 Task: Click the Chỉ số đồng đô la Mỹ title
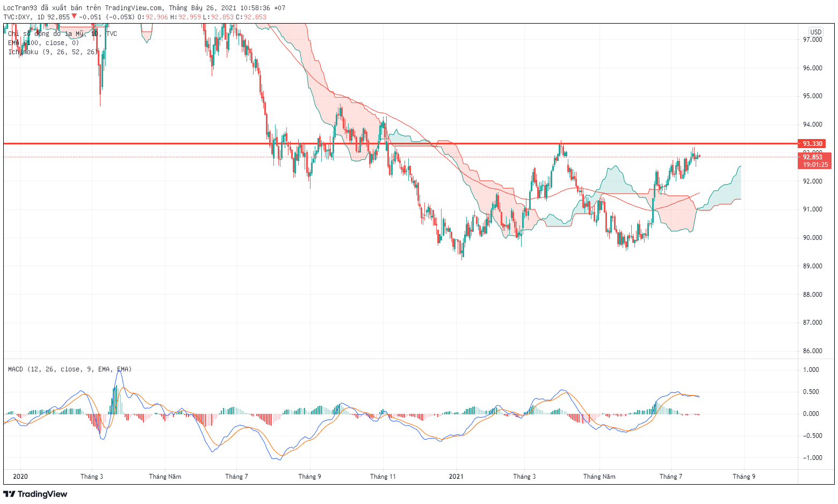62,34
